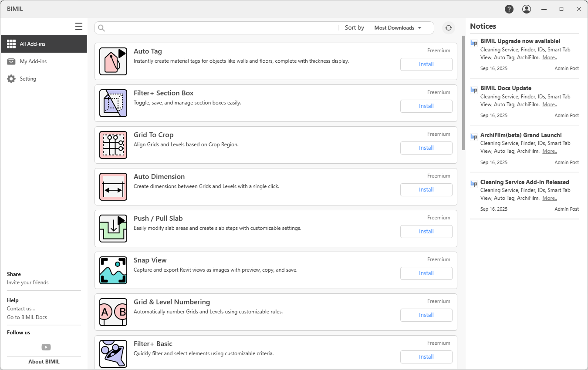Switch to My Add-ins section
588x370 pixels.
click(33, 61)
